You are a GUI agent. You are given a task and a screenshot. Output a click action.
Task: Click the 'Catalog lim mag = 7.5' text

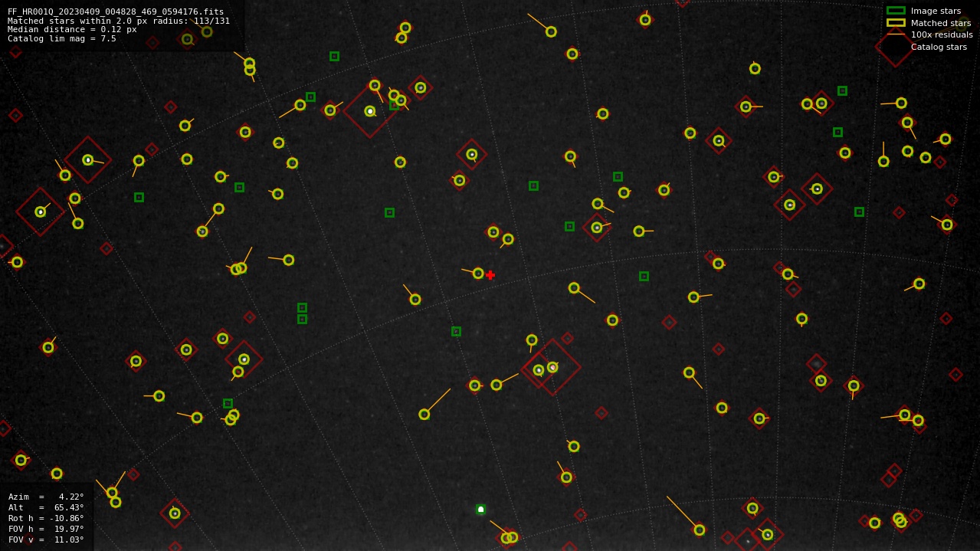click(62, 38)
